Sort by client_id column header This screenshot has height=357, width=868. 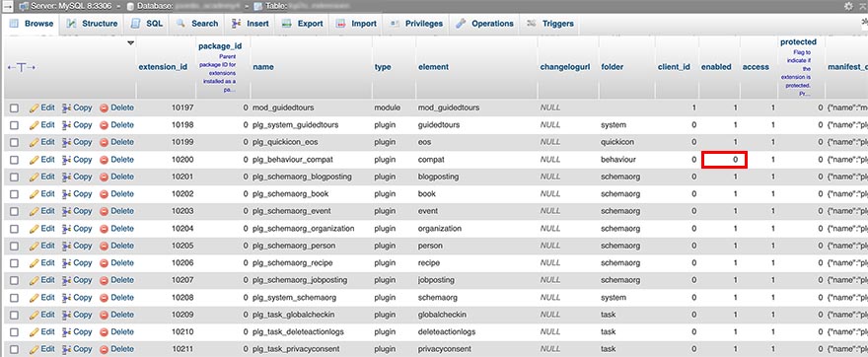point(674,67)
